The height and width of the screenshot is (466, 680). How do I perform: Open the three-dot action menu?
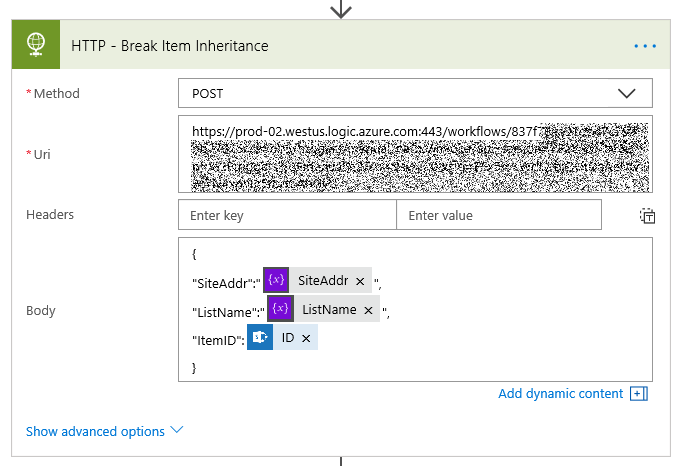click(x=645, y=46)
